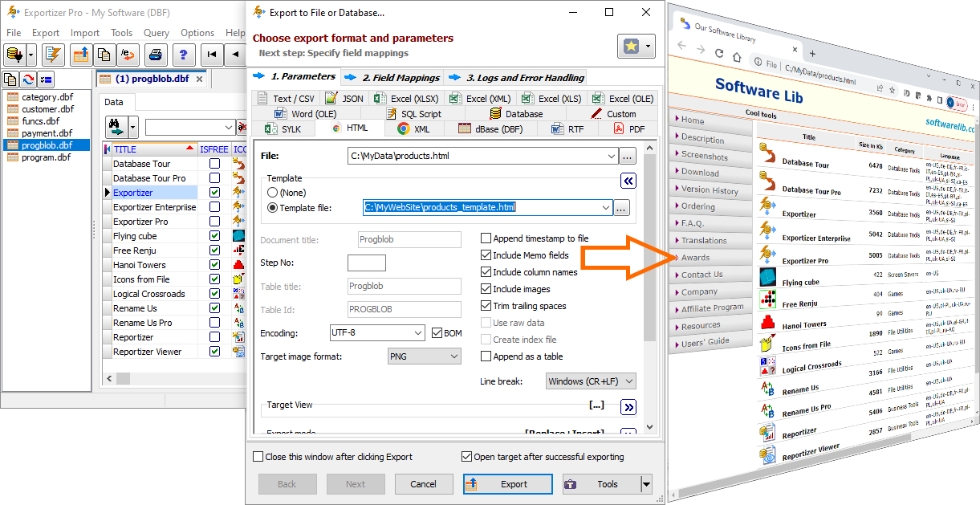This screenshot has height=505, width=980.
Task: Enable Append timestamp to file checkbox
Action: (486, 238)
